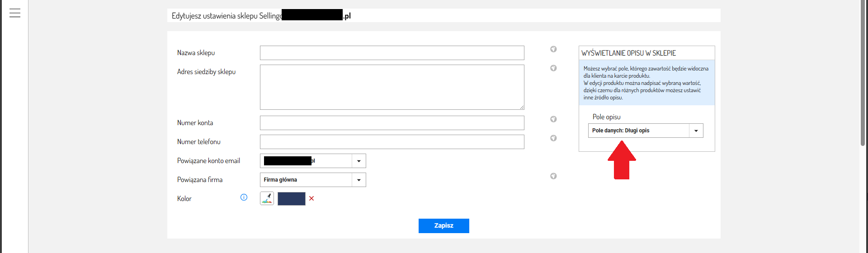Click the vertical page scrollbar
The image size is (868, 253).
863,72
